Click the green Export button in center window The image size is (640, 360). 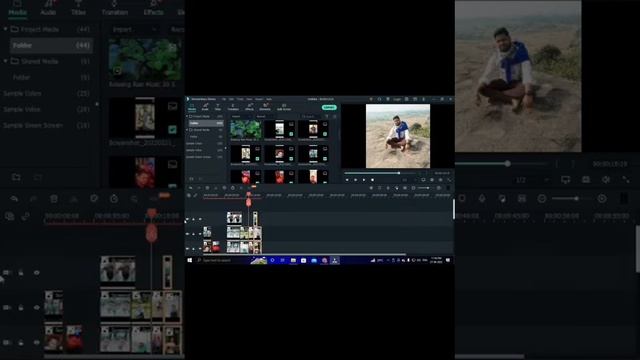(329, 107)
